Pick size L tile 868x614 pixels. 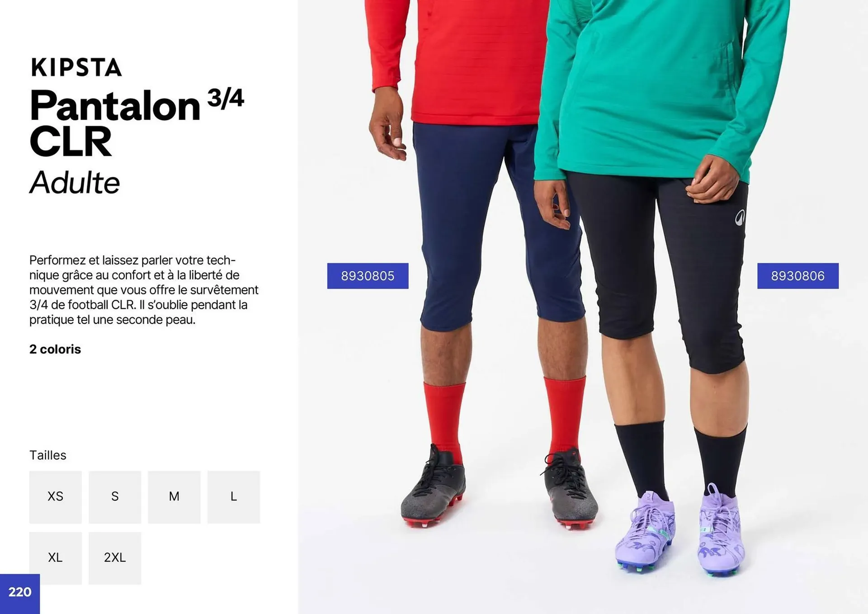[x=234, y=497]
